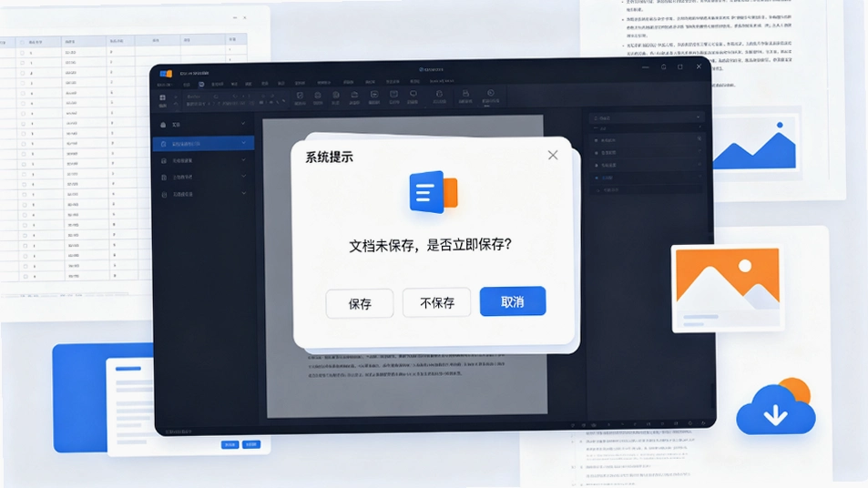Minimize the dark editor window
This screenshot has height=488, width=868.
pos(646,67)
